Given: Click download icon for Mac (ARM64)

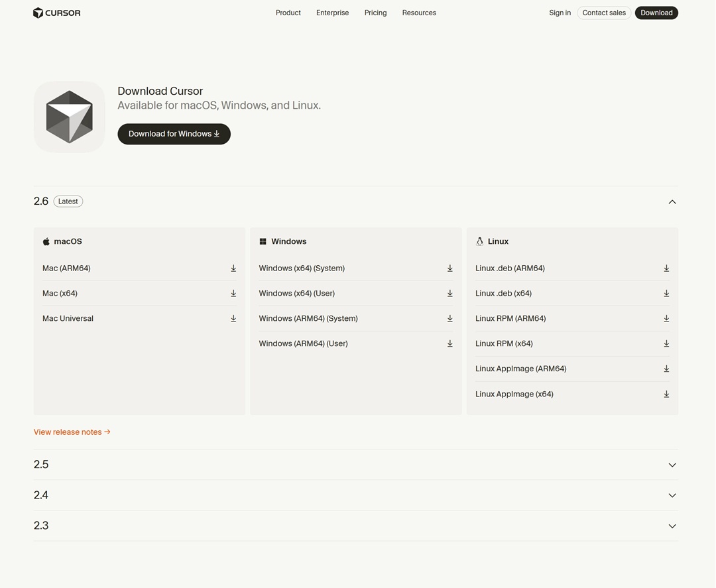Looking at the screenshot, I should click(x=233, y=268).
